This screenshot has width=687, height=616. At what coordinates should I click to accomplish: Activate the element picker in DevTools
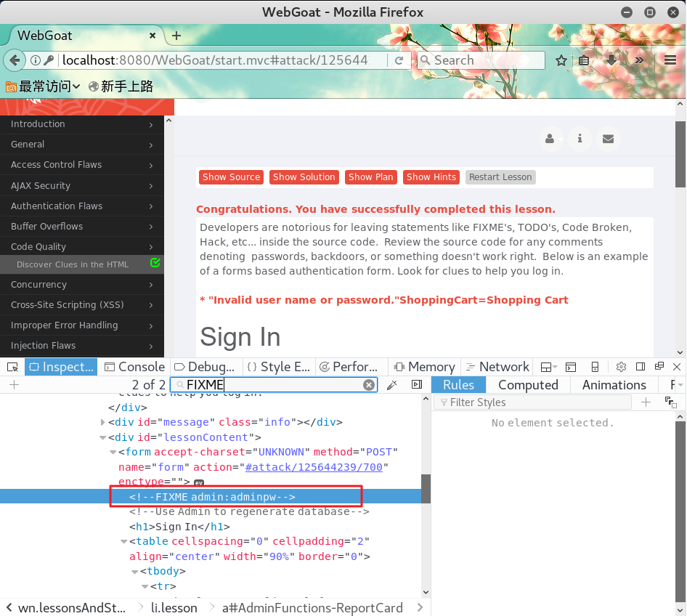click(x=12, y=367)
